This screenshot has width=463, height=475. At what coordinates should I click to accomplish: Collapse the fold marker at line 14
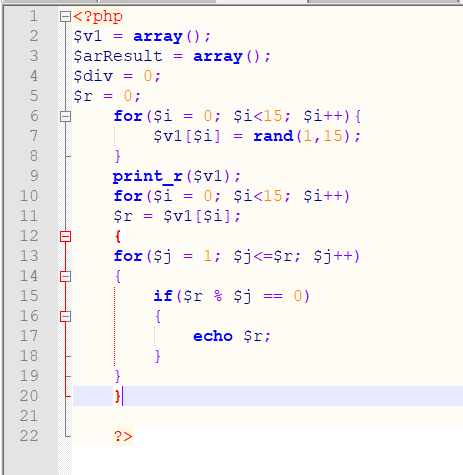(x=65, y=277)
